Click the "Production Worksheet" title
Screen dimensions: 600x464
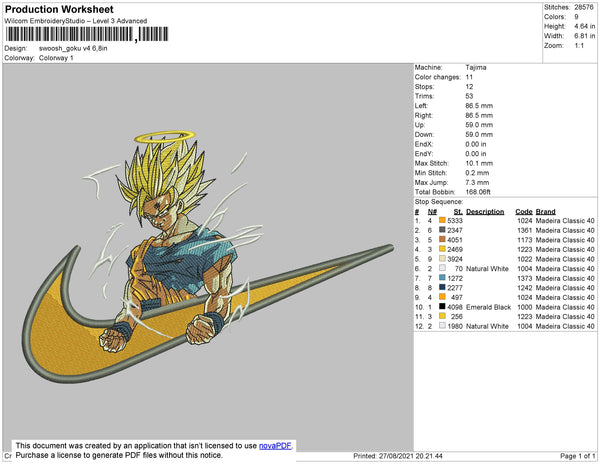(59, 10)
